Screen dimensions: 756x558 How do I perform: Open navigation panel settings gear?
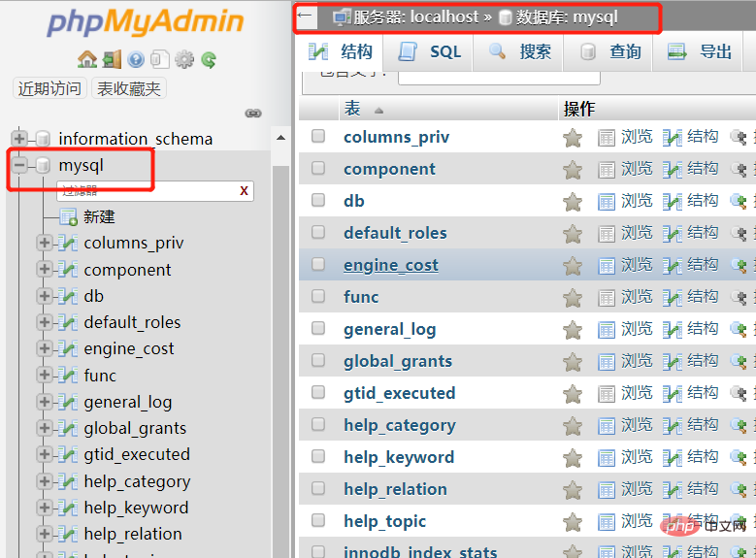[x=184, y=60]
